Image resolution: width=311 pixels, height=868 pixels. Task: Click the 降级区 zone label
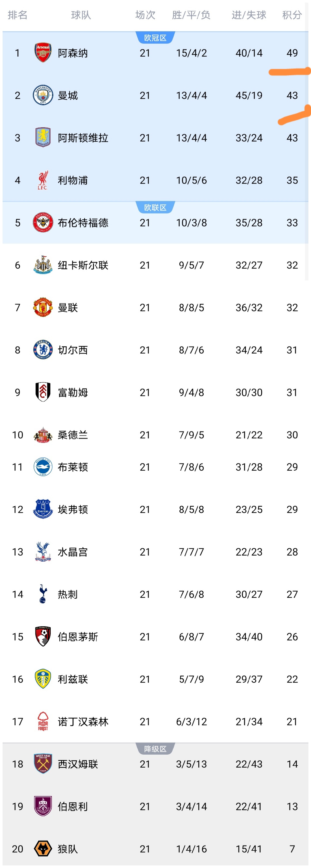click(155, 749)
